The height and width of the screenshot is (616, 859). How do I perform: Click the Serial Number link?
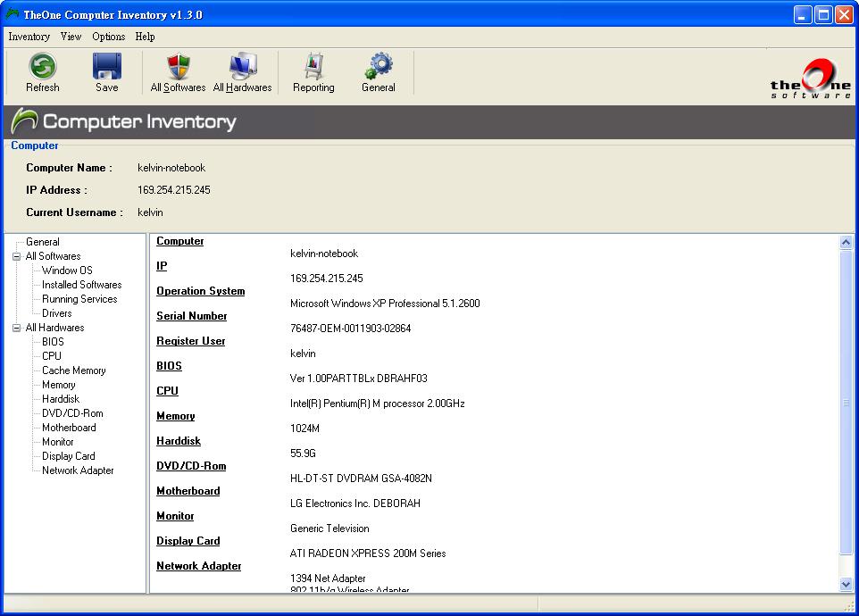point(191,315)
